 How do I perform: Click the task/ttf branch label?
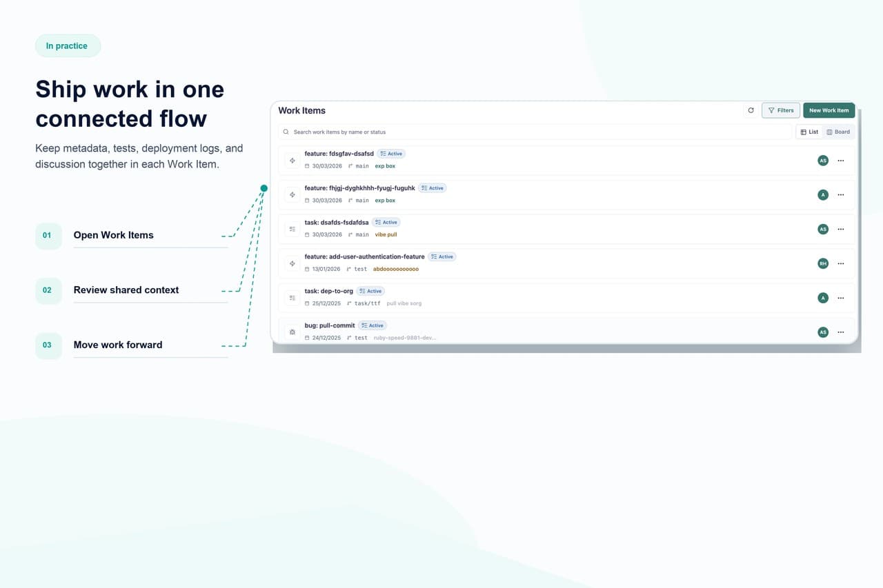tap(367, 303)
